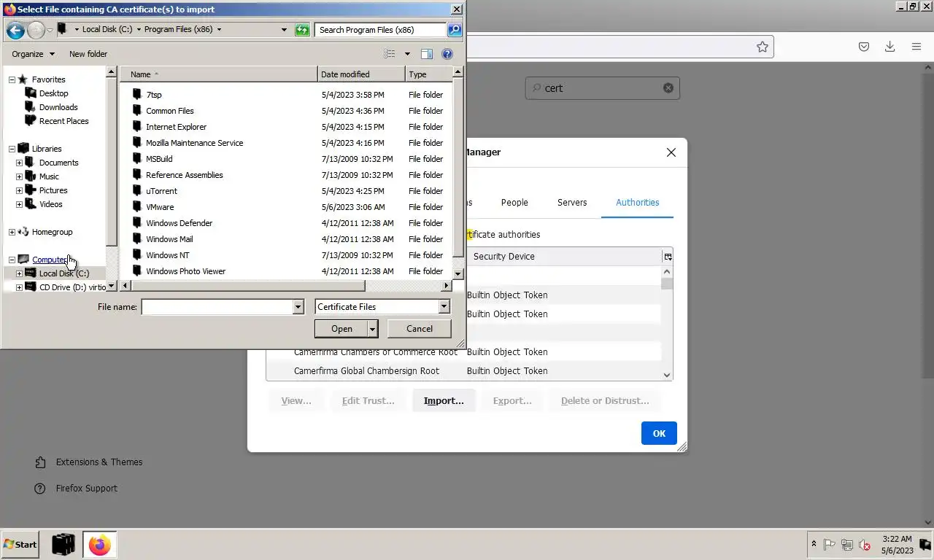934x560 pixels.
Task: Sort by the Type column header
Action: pos(429,74)
